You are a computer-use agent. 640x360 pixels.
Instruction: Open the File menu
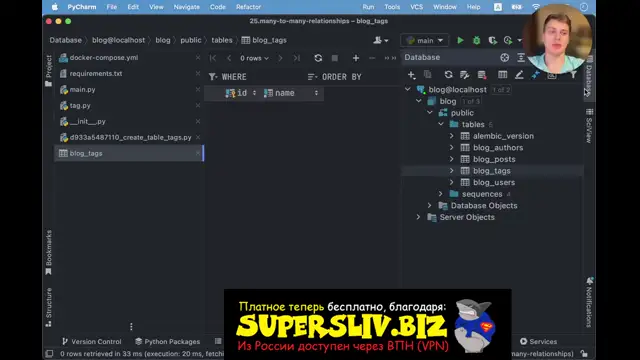111,7
